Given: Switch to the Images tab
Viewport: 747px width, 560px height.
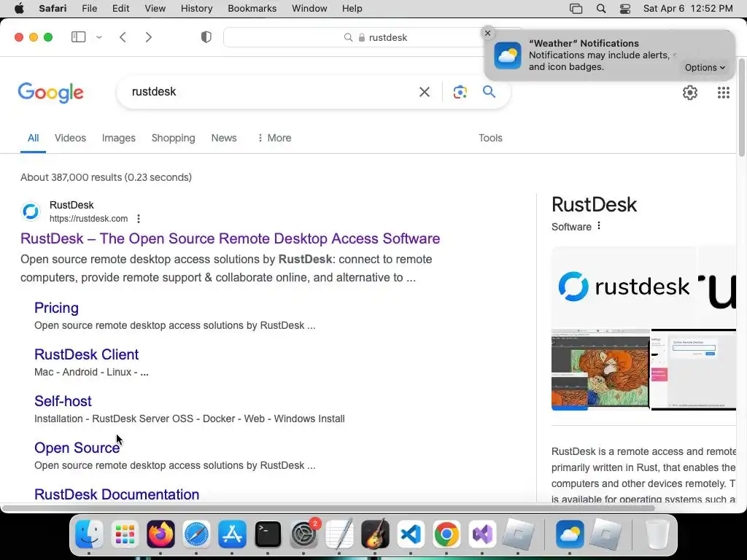Looking at the screenshot, I should point(119,138).
